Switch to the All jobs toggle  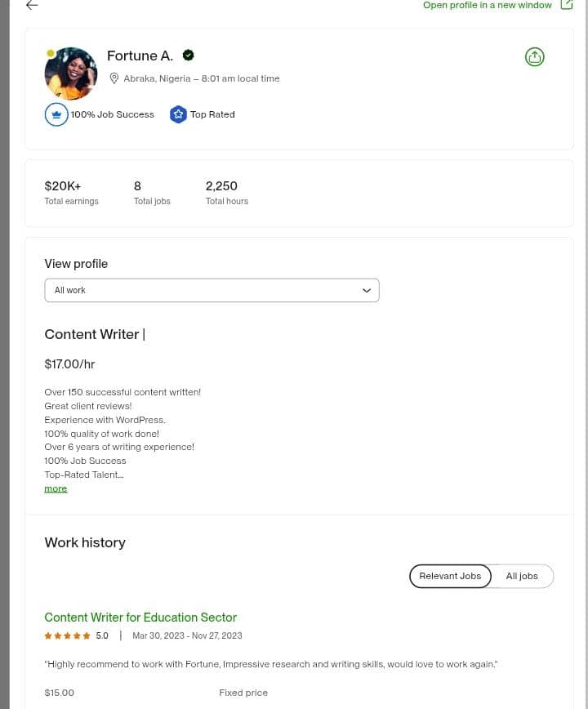522,576
